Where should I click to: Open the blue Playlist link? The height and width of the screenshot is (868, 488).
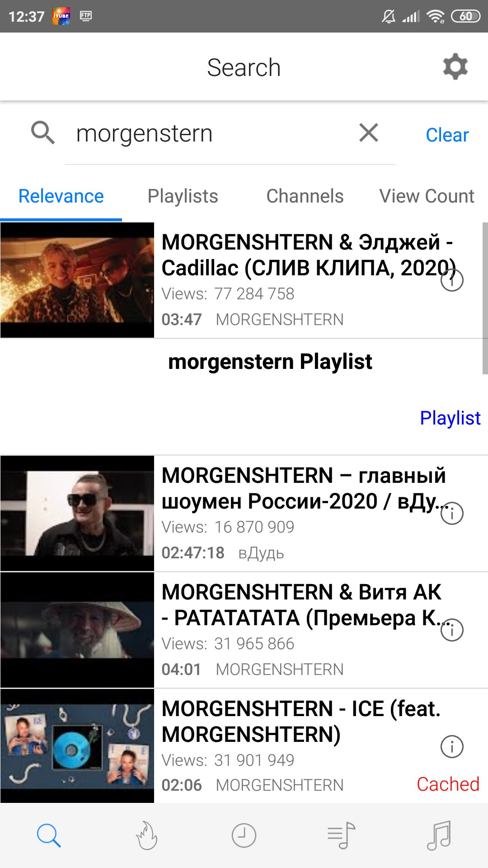click(450, 418)
